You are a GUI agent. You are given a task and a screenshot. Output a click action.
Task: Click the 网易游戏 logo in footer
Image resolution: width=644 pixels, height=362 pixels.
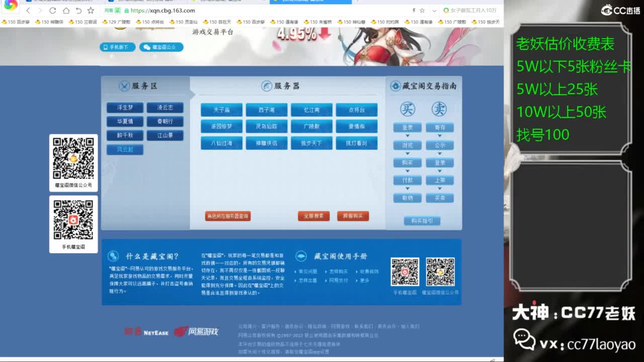coord(196,331)
